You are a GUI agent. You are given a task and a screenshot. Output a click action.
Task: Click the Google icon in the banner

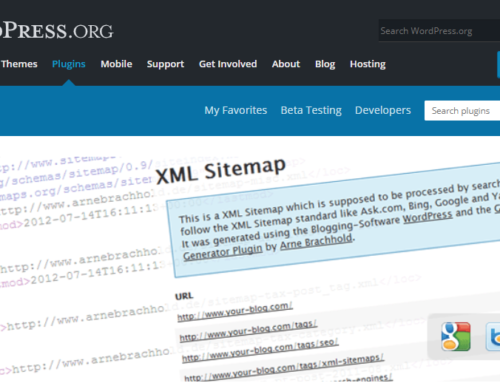point(456,336)
